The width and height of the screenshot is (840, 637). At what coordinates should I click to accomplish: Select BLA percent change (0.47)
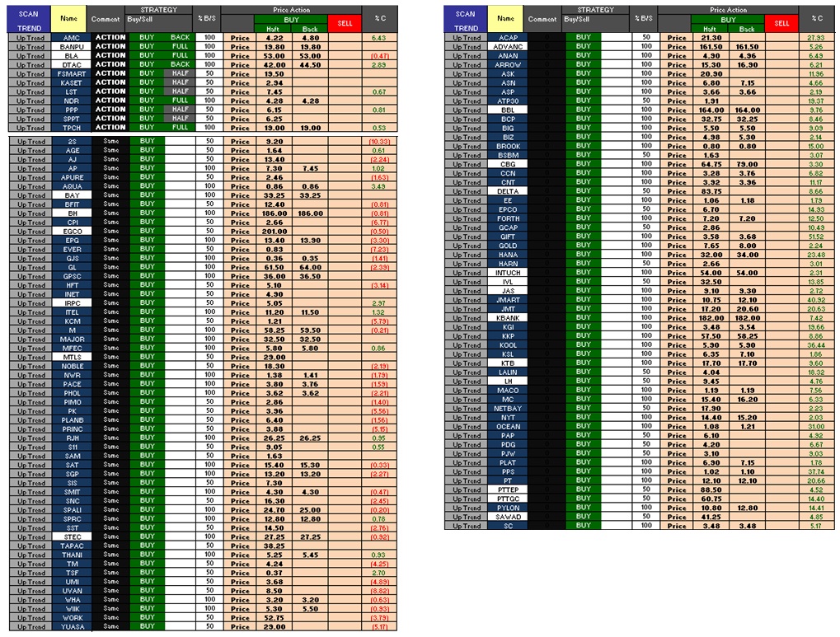380,56
